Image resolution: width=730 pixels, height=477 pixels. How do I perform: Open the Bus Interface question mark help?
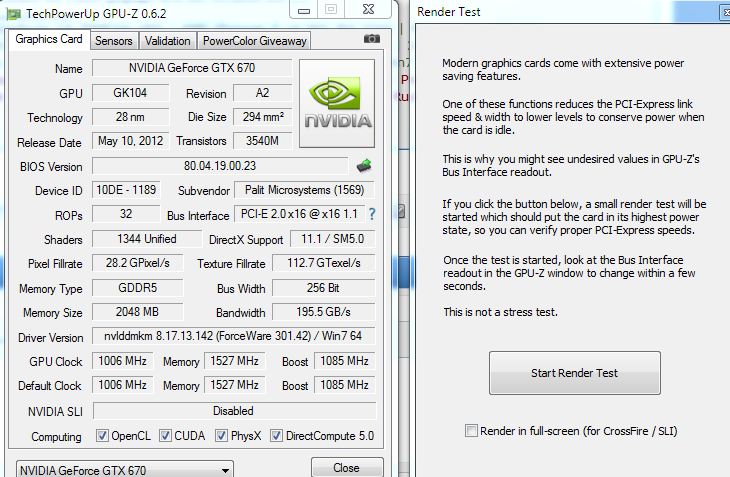(x=372, y=214)
